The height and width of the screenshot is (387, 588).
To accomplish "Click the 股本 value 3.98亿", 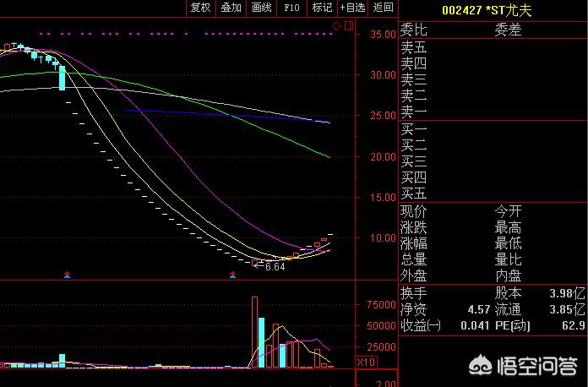I will click(x=568, y=293).
